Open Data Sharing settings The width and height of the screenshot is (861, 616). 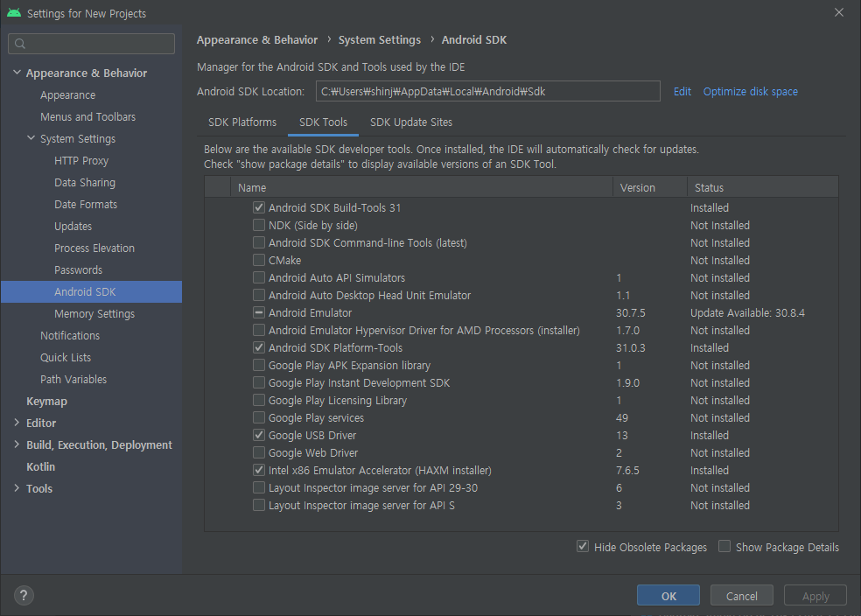click(x=85, y=182)
